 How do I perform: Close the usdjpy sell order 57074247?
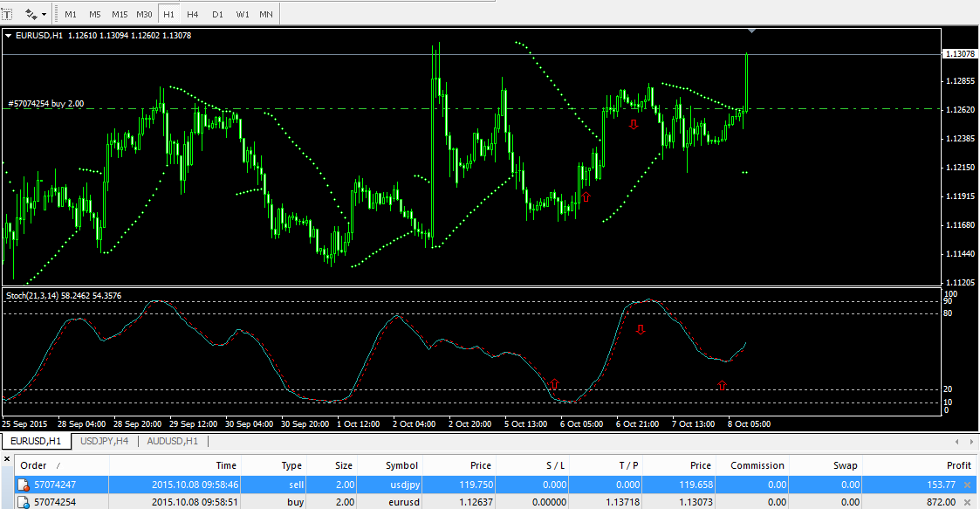966,484
